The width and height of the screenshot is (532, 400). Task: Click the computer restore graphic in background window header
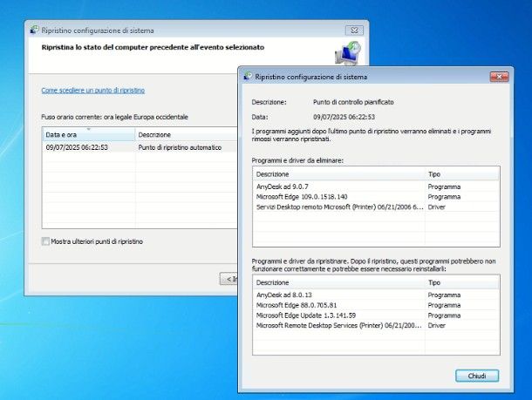pyautogui.click(x=348, y=53)
